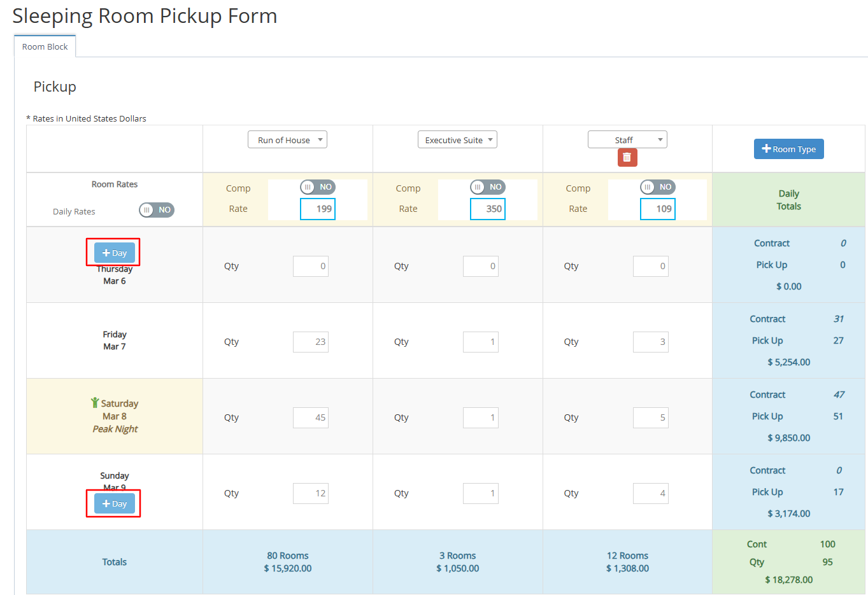Toggle Comp switch for Staff column
868x595 pixels.
[657, 187]
